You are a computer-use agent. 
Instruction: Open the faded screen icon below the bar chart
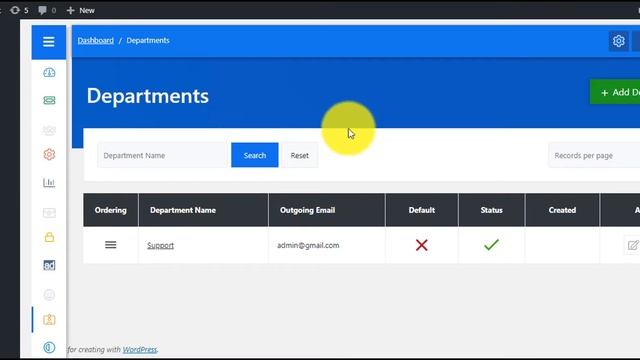point(49,213)
